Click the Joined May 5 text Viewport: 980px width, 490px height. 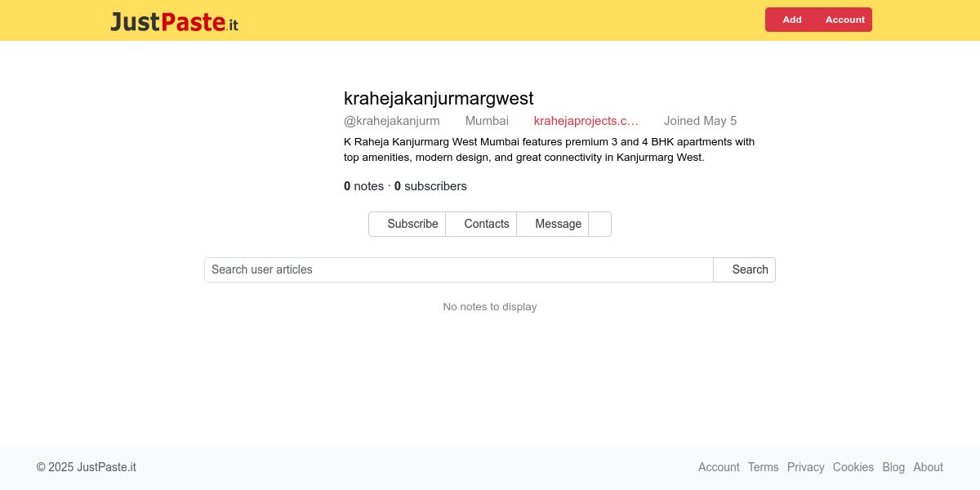700,121
